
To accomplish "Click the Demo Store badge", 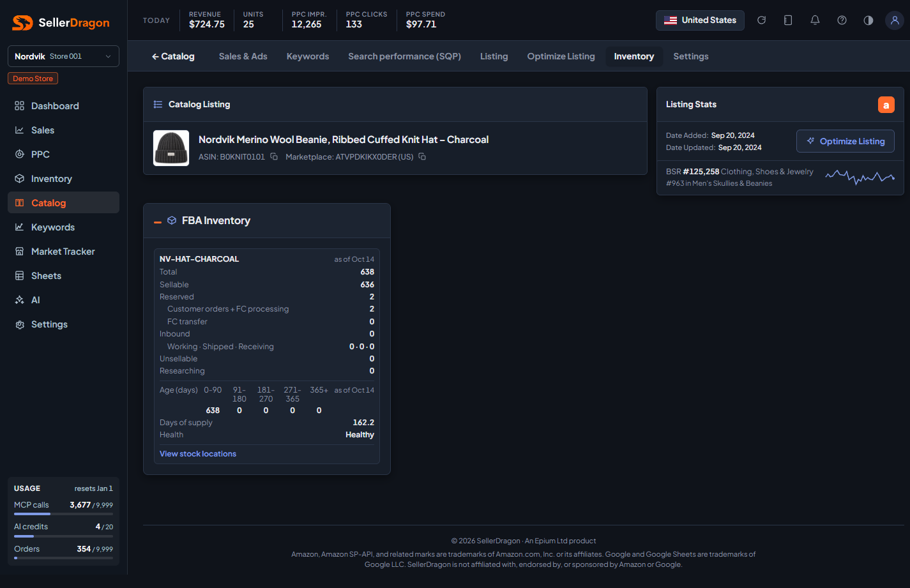I will 33,79.
